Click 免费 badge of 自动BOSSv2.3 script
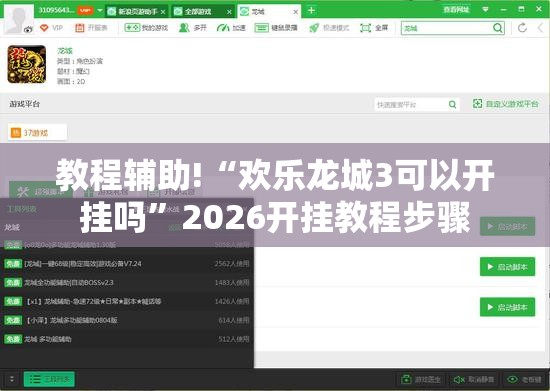 click(13, 283)
